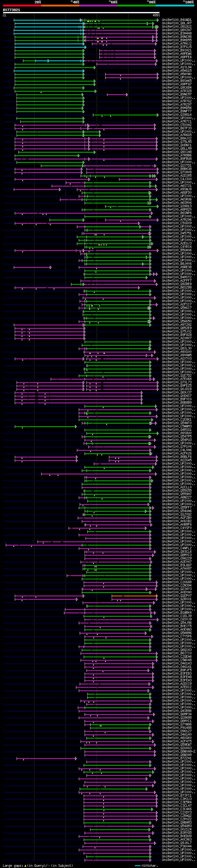The width and height of the screenshot is (197, 868).
Task: Select the UniRef100_B8BLF6 label
Action: [177, 457]
